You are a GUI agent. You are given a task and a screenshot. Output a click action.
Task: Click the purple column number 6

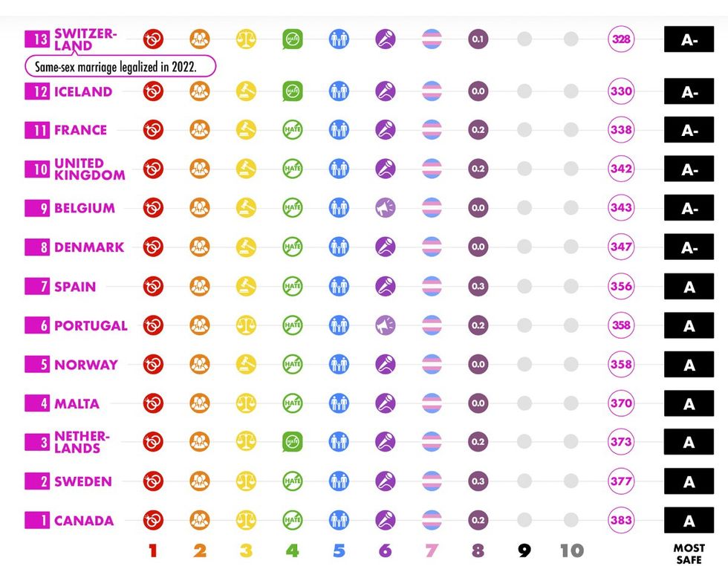[x=385, y=550]
